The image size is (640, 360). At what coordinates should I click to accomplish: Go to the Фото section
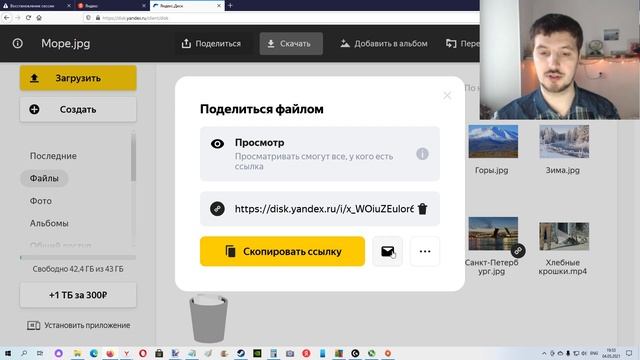[41, 201]
